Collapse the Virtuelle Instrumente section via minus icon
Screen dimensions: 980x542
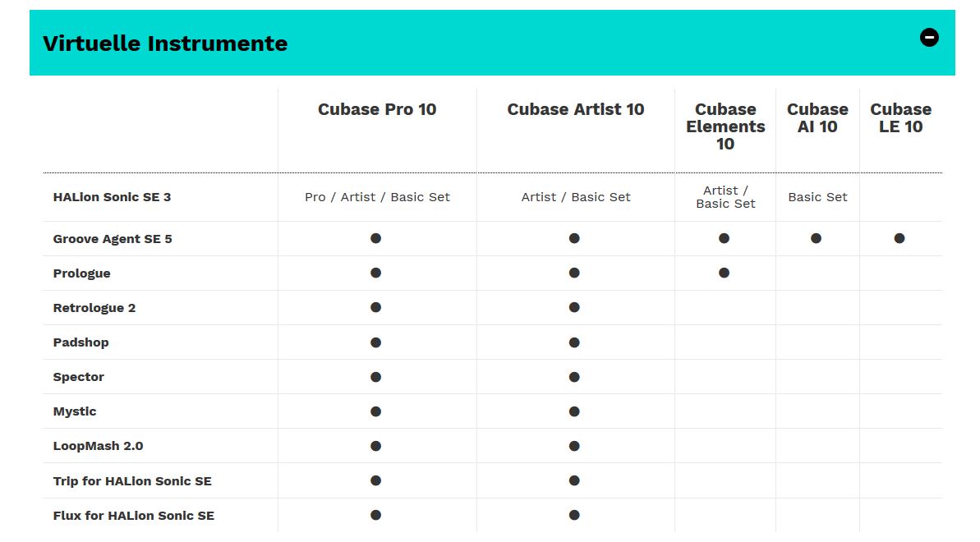click(929, 38)
